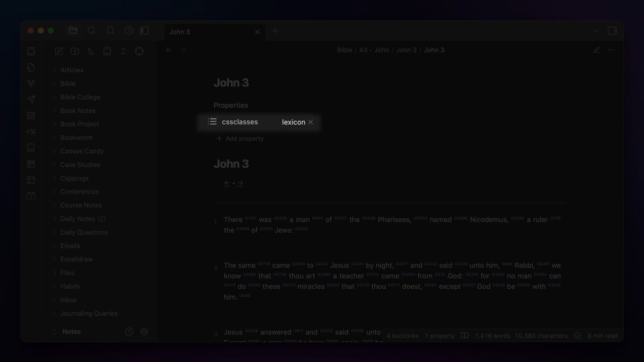This screenshot has height=362, width=644.
Task: Remove the lexicon cssclasses value
Action: coord(311,122)
